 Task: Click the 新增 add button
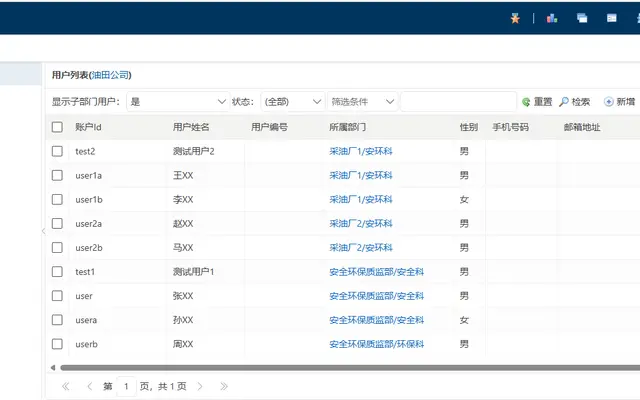[x=620, y=102]
